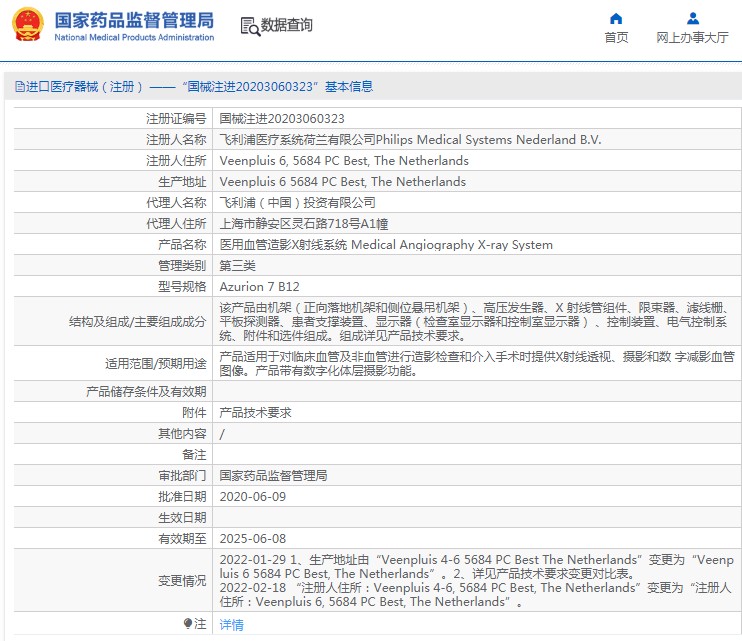Screen dimensions: 742x641
Task: Click agent name 飞利浦（中国）投资有限公司
Action: [297, 202]
